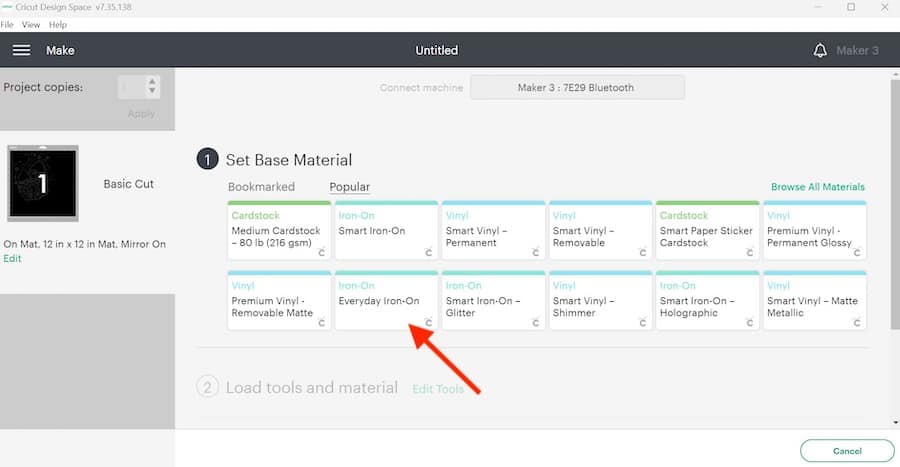The width and height of the screenshot is (900, 467).
Task: Click Browse All Materials link
Action: pos(817,186)
